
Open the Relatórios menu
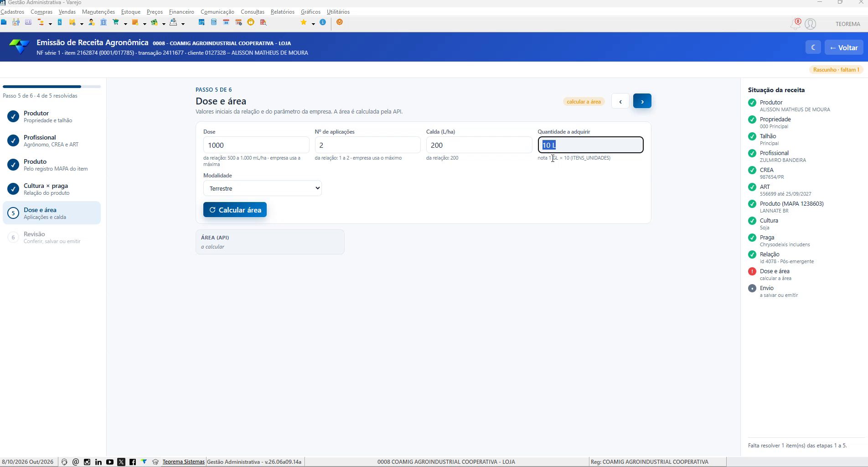point(283,12)
